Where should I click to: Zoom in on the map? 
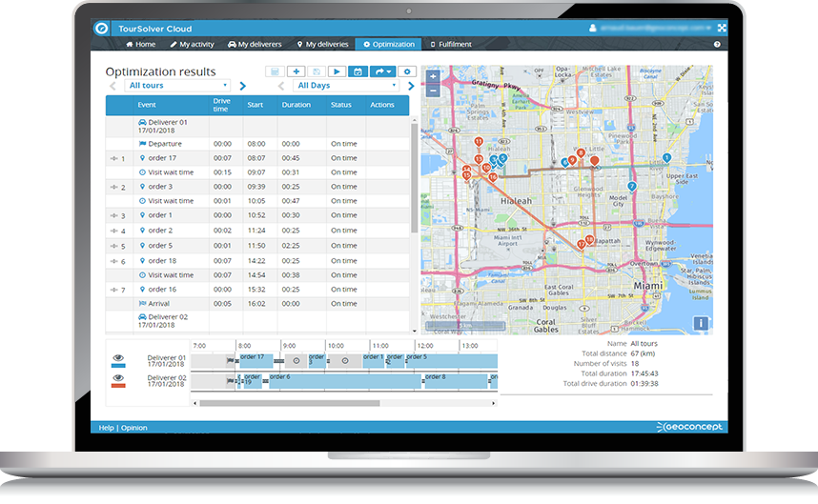click(x=434, y=76)
